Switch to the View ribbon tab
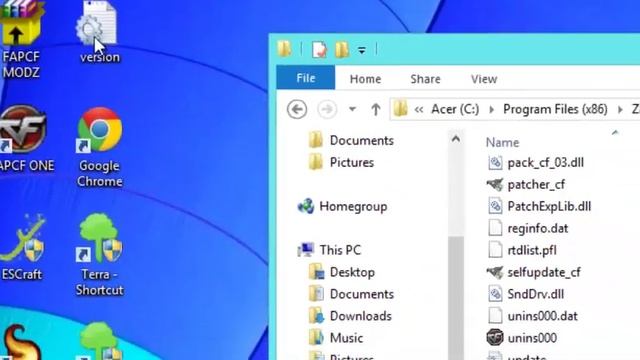The width and height of the screenshot is (640, 360). pos(484,79)
